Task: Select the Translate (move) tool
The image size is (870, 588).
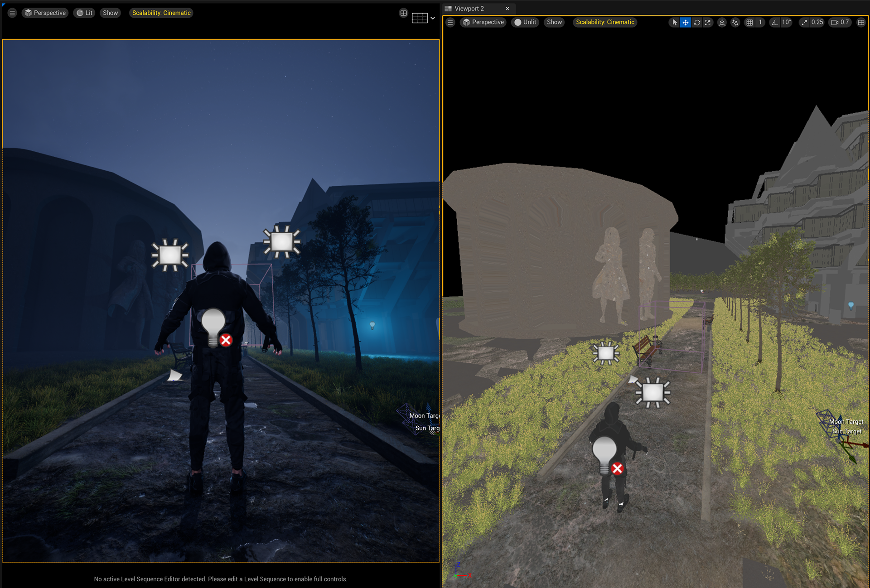Action: [685, 22]
